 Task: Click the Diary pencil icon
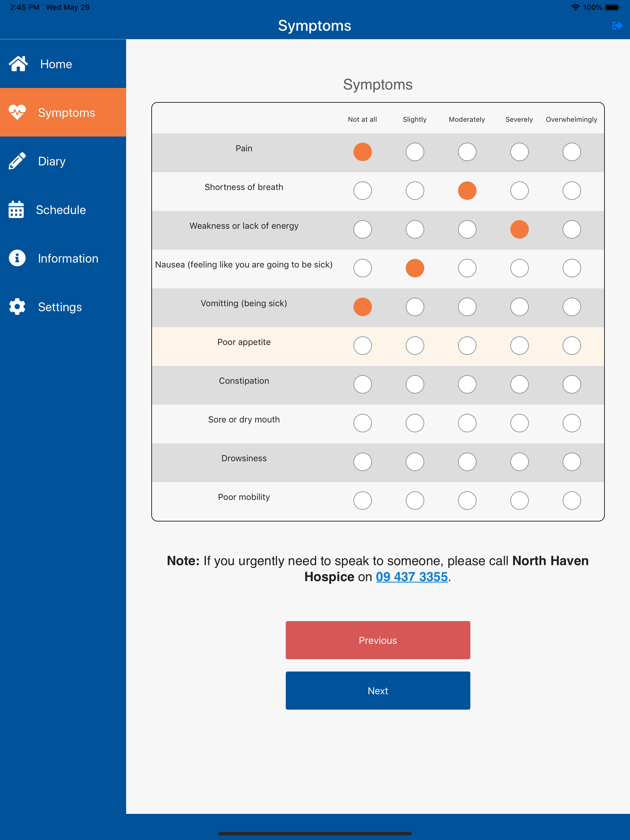17,161
